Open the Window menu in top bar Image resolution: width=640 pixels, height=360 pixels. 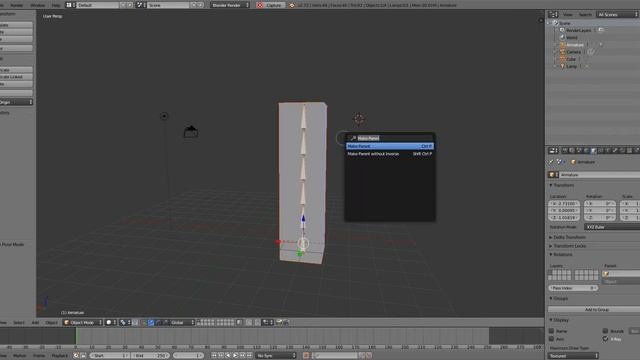coord(38,5)
